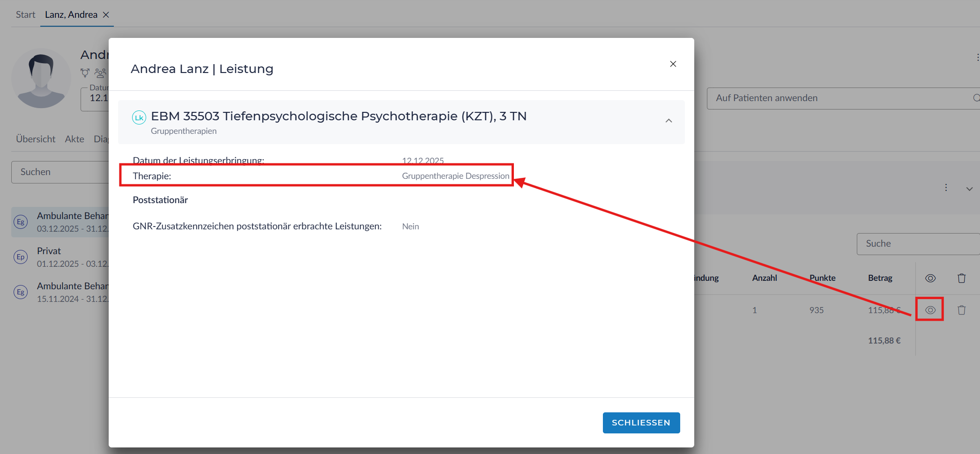Click the SCHLIESSEN button

click(640, 423)
